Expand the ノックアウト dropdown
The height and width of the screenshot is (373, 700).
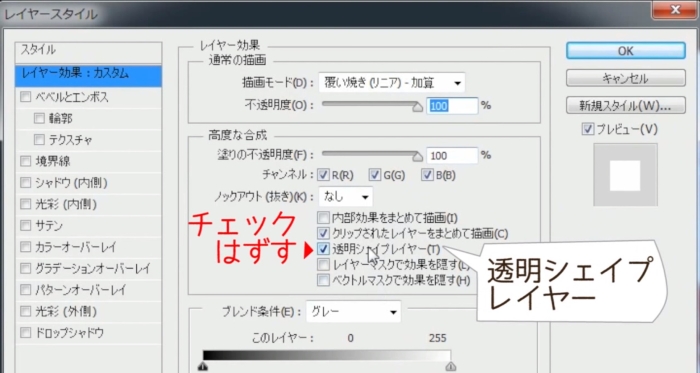(x=346, y=196)
